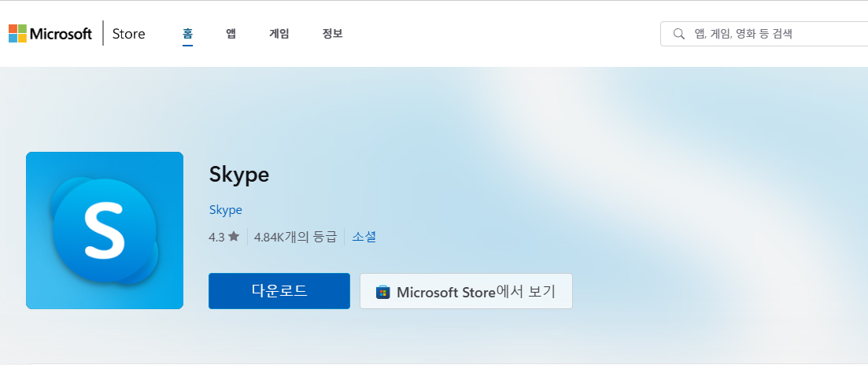This screenshot has height=365, width=868.
Task: Click the 4.3 rating value
Action: point(216,238)
